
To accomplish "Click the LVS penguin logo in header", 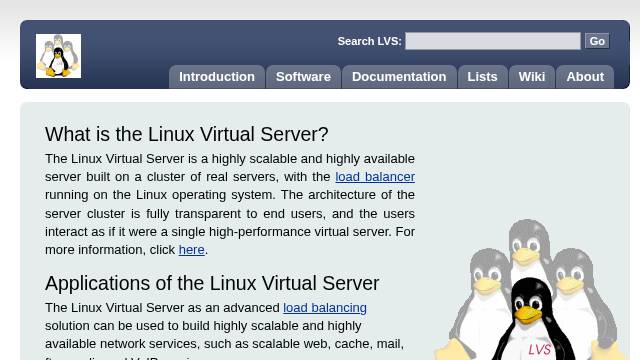I will 58,56.
